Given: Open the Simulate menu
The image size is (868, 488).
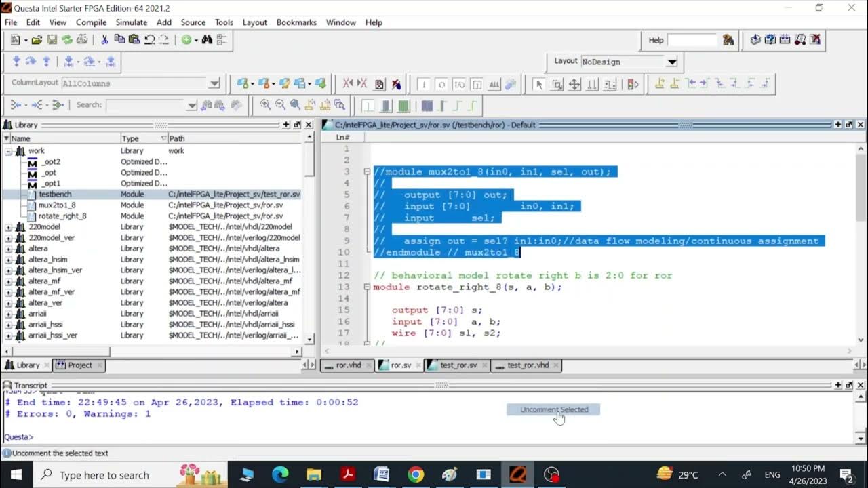Looking at the screenshot, I should [132, 22].
